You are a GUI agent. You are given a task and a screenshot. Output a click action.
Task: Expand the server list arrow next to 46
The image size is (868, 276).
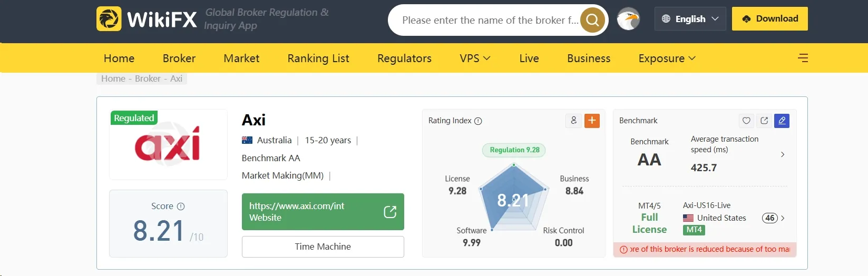point(783,218)
